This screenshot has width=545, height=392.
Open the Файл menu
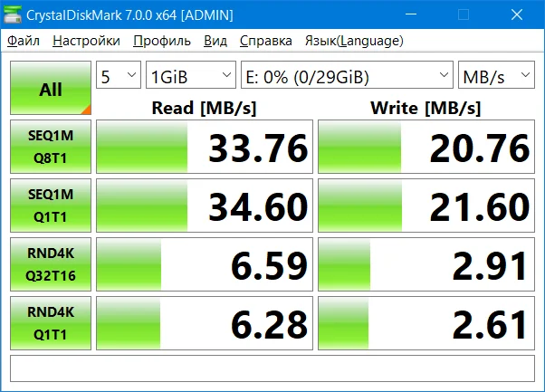(x=24, y=41)
